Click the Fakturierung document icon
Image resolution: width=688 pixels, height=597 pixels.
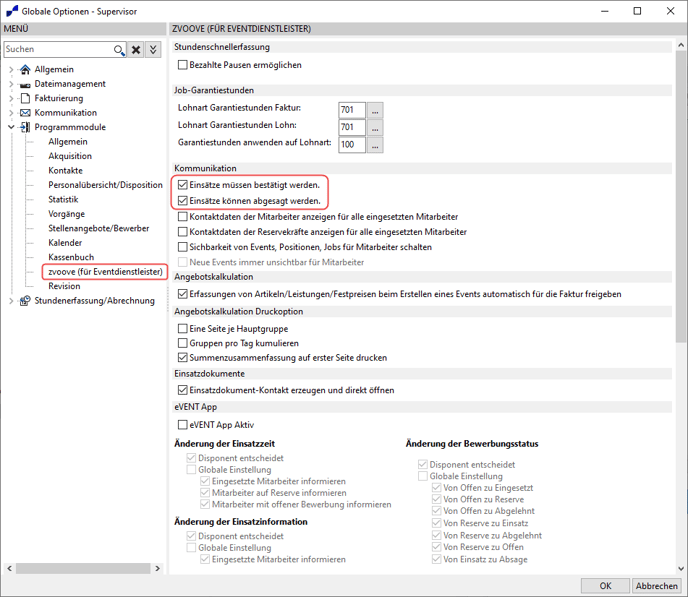pos(25,98)
